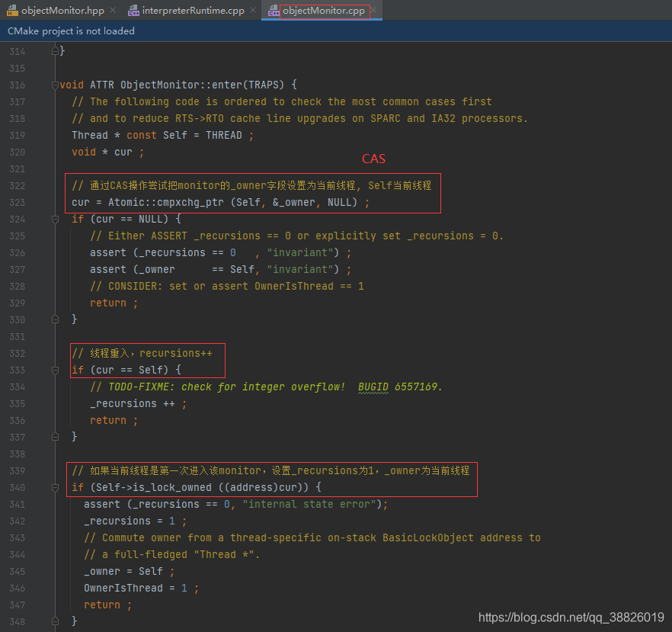Click line number 340 in the gutter
This screenshot has width=672, height=632.
click(x=17, y=487)
